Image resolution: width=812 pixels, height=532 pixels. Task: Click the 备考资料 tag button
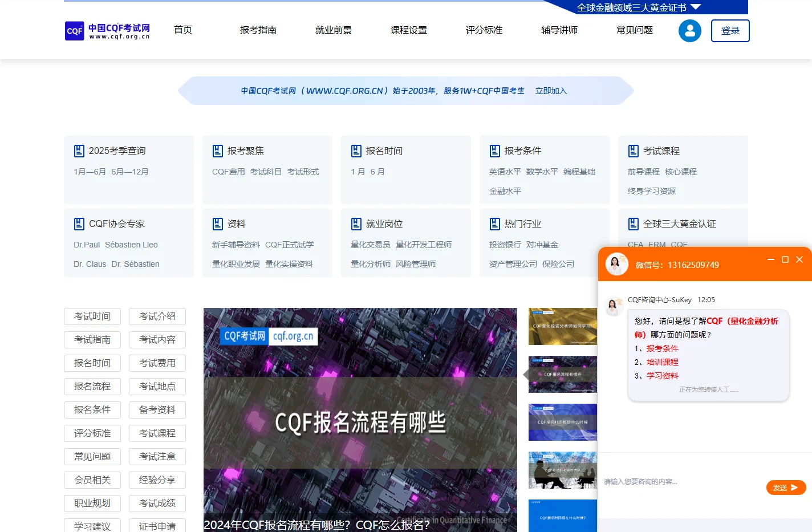(x=157, y=410)
